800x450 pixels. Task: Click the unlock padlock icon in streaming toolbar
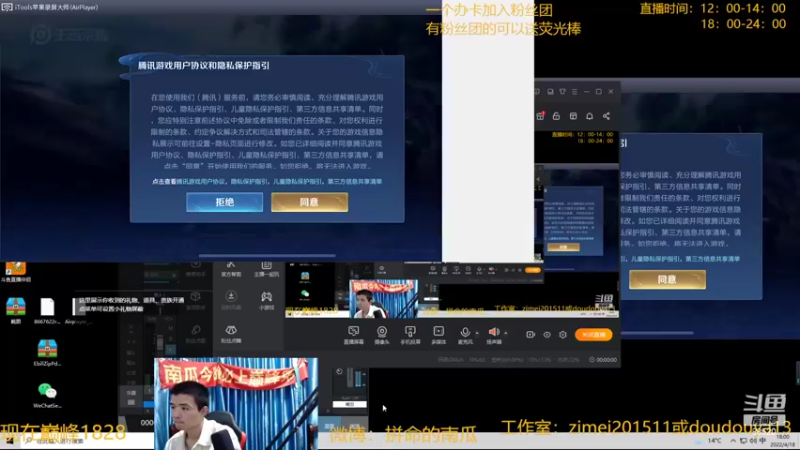coord(556,116)
